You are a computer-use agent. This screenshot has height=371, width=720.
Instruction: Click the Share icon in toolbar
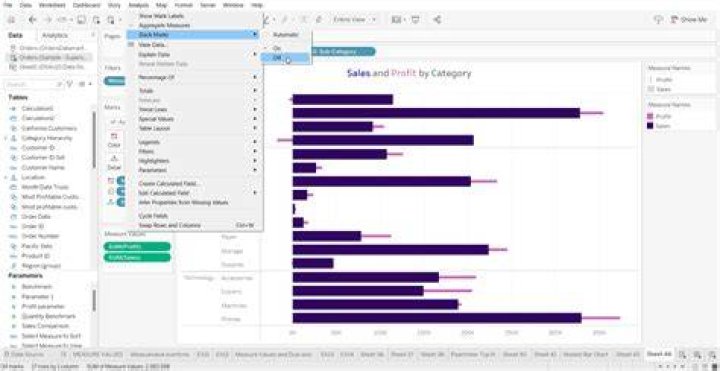437,20
